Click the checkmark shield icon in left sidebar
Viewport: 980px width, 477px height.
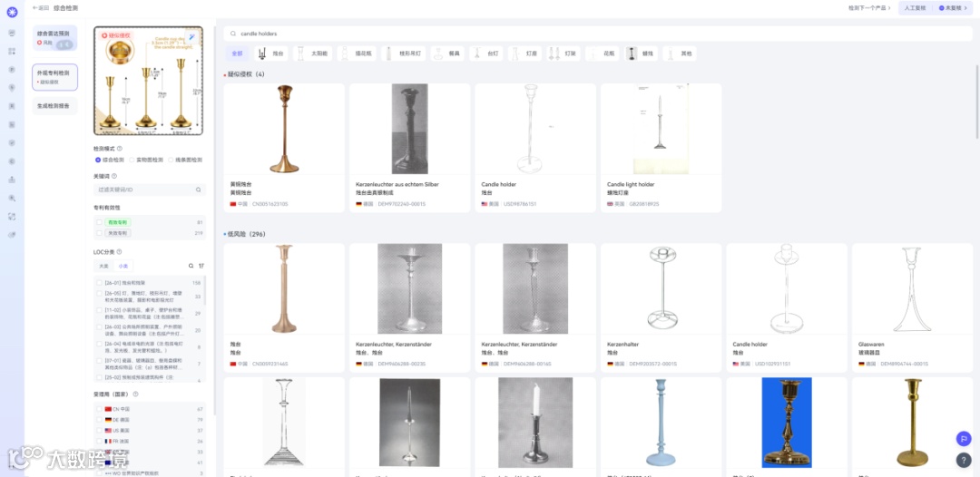(x=12, y=142)
